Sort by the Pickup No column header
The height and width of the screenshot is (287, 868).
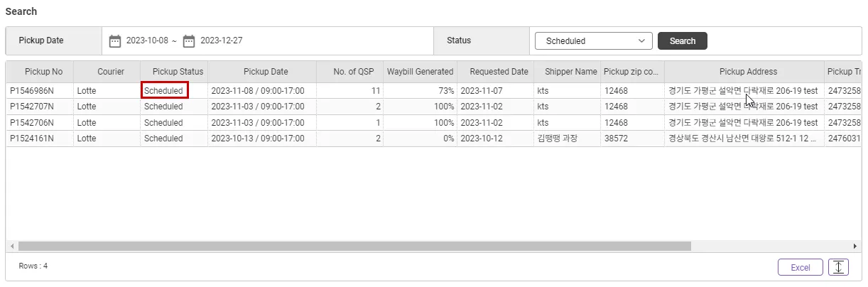[x=43, y=72]
